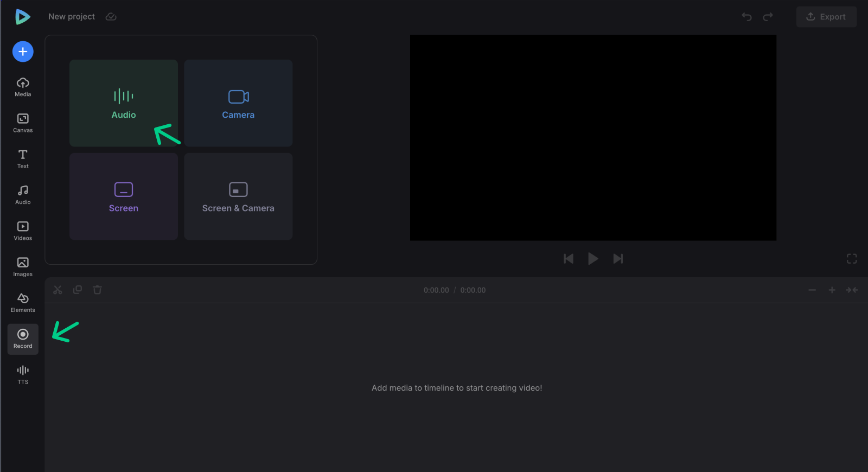Open the Canvas sidebar panel
Screen dimensions: 868x472
click(x=23, y=123)
